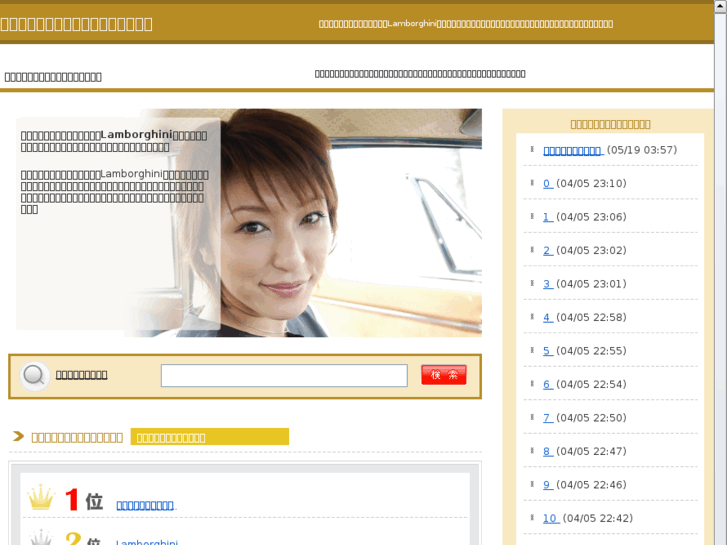The image size is (727, 545).
Task: Click the underlined search label text
Action: (82, 375)
